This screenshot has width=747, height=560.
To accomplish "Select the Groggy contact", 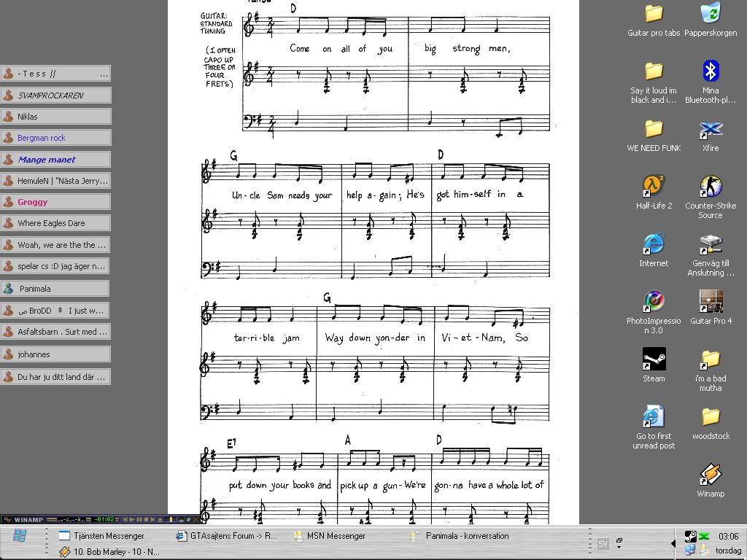I will [x=55, y=202].
